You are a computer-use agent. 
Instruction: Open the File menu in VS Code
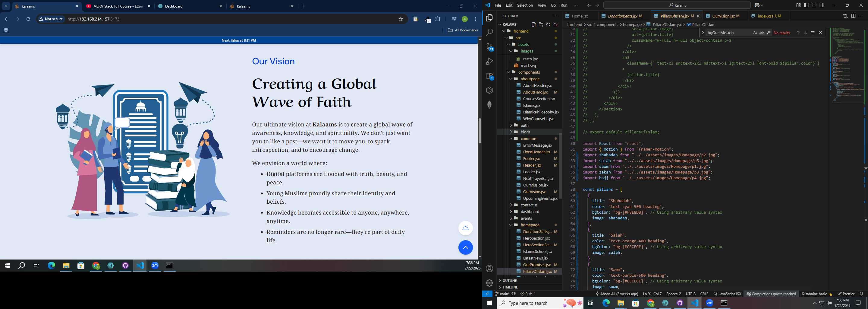(x=498, y=5)
